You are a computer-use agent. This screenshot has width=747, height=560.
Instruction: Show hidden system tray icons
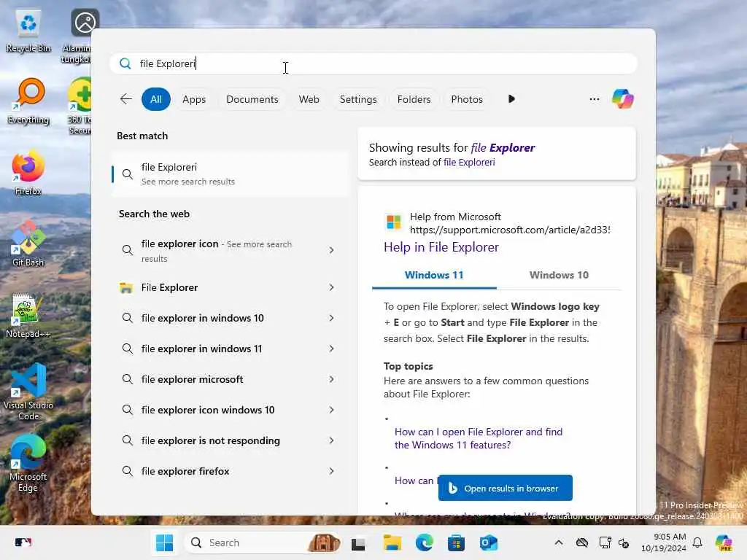(559, 542)
